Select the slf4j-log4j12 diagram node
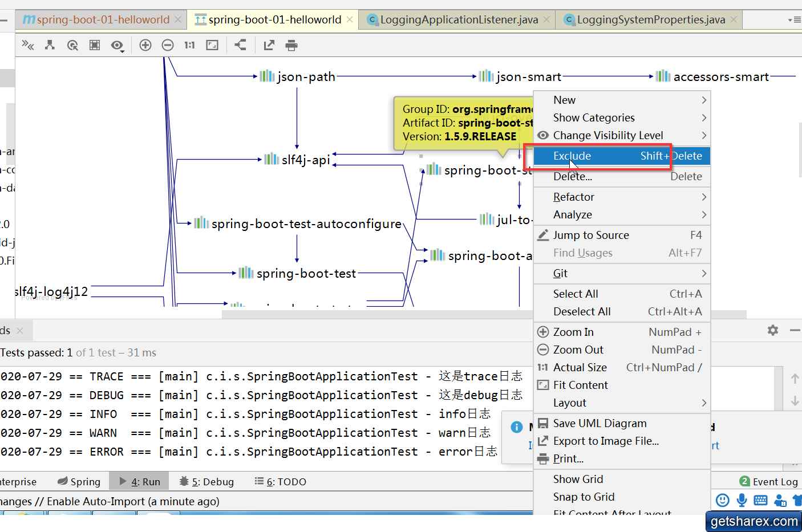This screenshot has height=532, width=802. (52, 291)
